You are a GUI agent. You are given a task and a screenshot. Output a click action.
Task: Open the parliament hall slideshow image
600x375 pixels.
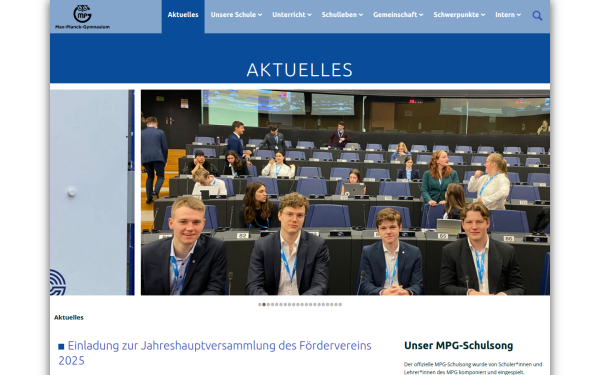click(345, 192)
